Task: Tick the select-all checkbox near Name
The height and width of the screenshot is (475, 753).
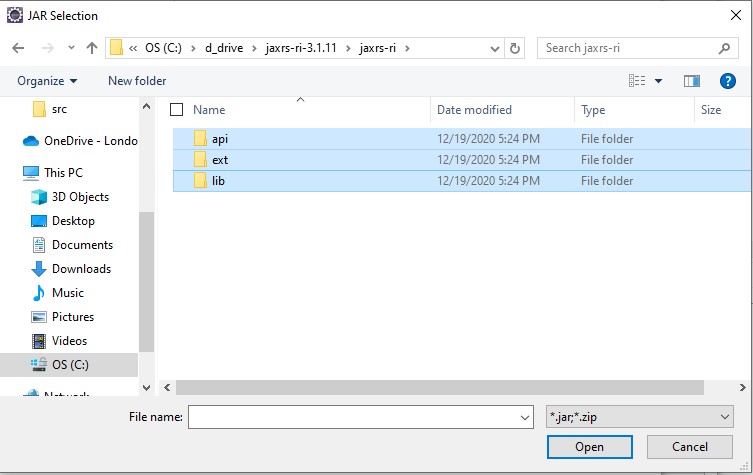Action: [x=176, y=110]
